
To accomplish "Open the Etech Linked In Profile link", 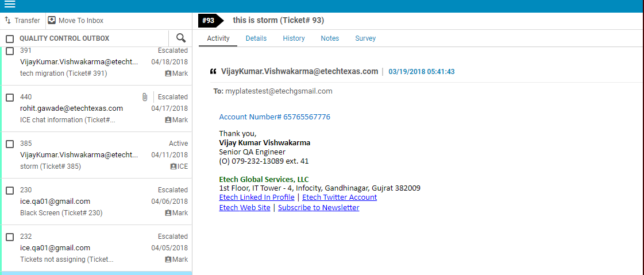I will pos(257,197).
